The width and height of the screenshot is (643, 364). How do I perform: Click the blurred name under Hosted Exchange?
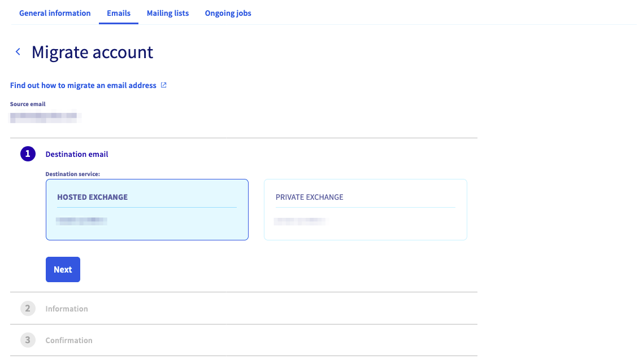point(82,221)
